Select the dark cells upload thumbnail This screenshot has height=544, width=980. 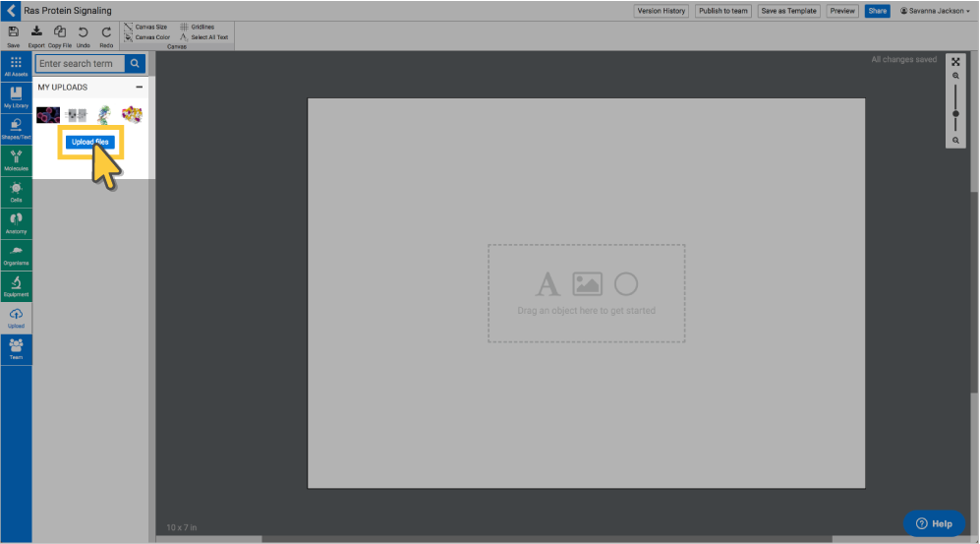click(x=48, y=114)
